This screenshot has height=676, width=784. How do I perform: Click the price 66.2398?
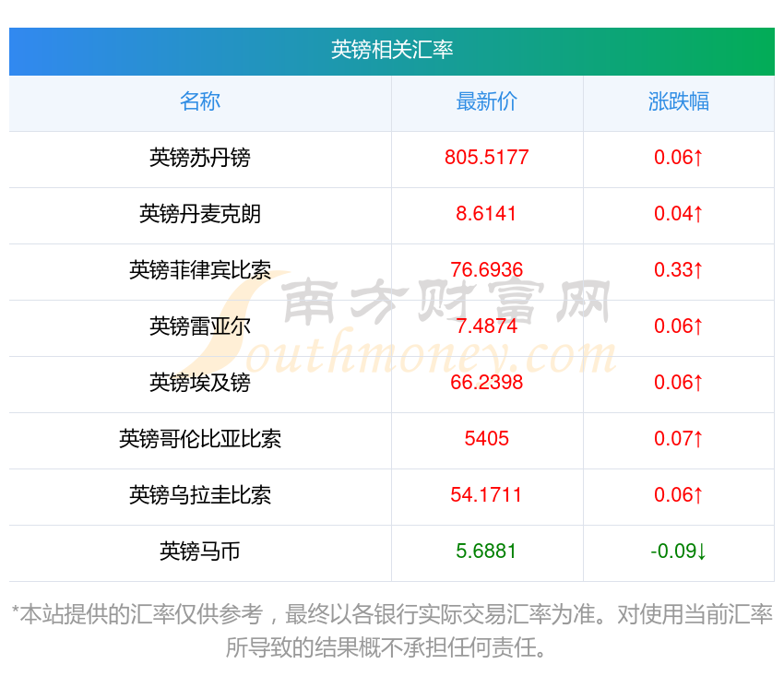486,383
